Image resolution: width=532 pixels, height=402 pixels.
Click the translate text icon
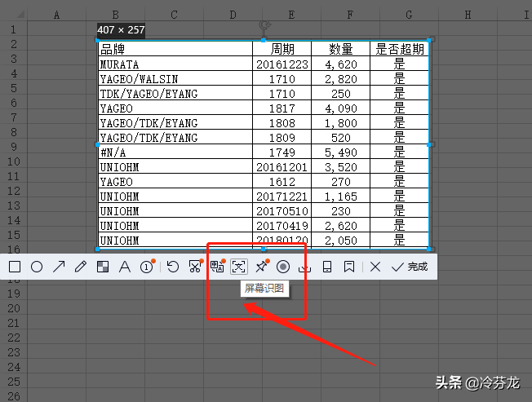pos(218,267)
